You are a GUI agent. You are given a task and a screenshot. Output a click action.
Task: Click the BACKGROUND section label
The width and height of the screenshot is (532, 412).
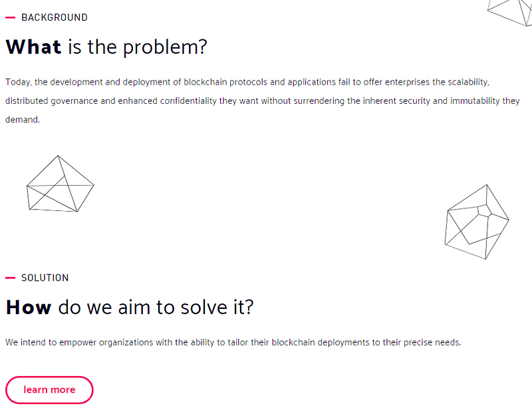(54, 17)
